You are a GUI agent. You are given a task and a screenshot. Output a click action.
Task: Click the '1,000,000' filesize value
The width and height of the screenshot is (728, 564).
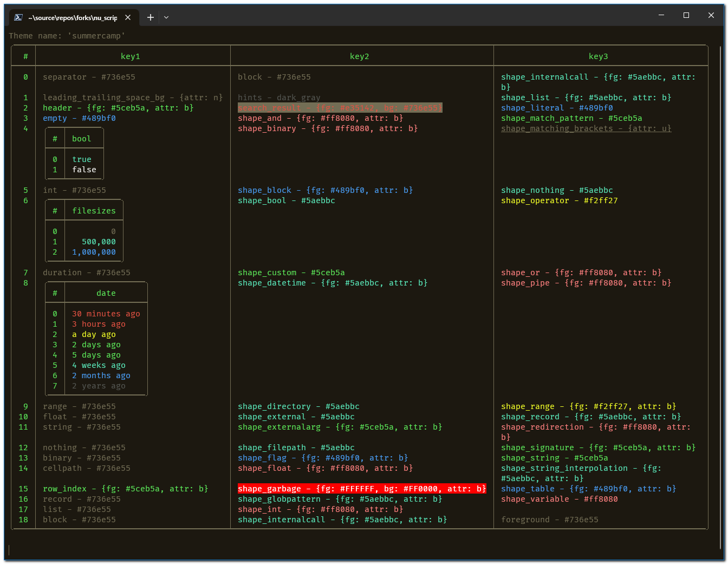pos(94,252)
